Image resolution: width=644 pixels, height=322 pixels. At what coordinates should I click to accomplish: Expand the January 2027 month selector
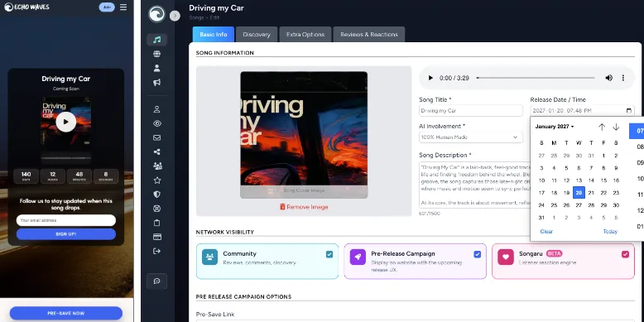[x=555, y=127]
